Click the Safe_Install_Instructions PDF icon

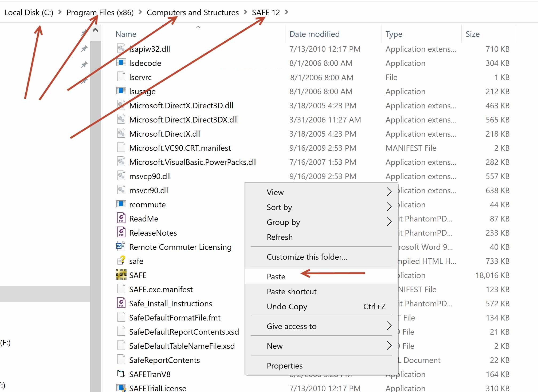121,303
